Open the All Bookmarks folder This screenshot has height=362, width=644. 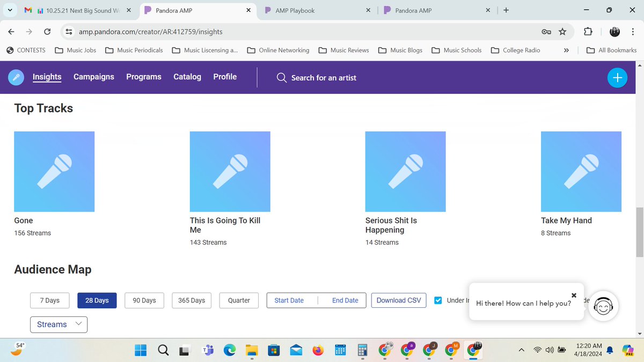coord(611,50)
